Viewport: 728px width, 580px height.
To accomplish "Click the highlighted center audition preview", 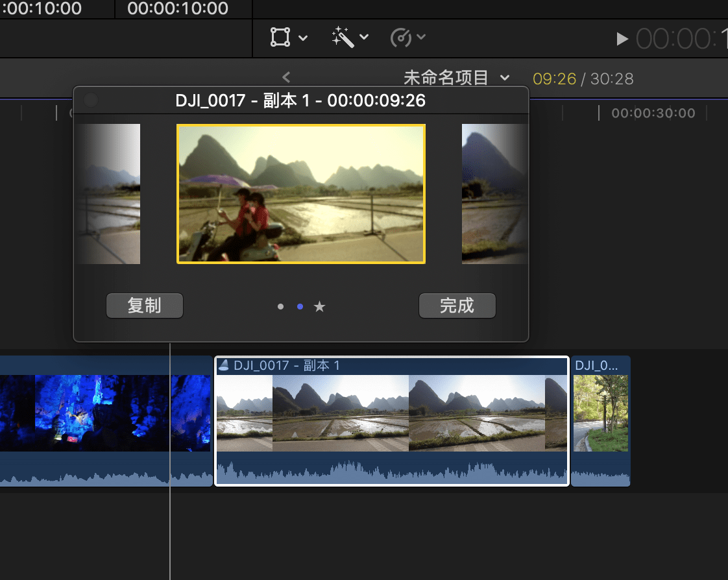I will (x=301, y=194).
